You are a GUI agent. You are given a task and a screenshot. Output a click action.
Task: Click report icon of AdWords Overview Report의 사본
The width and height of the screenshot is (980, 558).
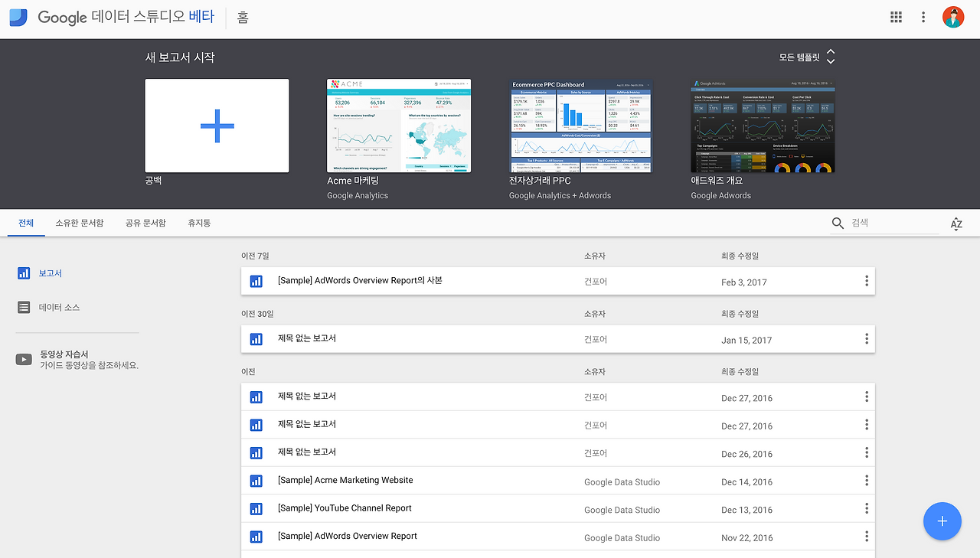pos(256,281)
